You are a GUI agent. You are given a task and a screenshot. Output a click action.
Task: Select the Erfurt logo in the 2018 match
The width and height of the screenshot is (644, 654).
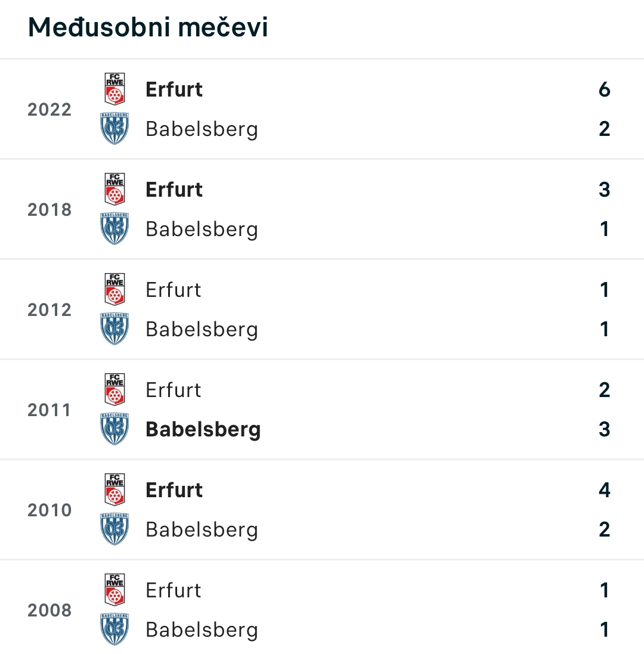click(x=114, y=189)
